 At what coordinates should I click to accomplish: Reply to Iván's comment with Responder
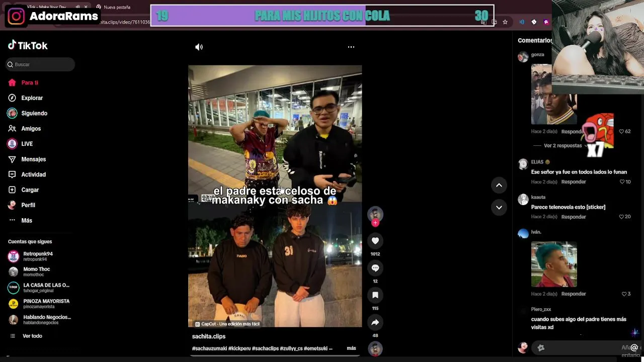[x=574, y=294]
